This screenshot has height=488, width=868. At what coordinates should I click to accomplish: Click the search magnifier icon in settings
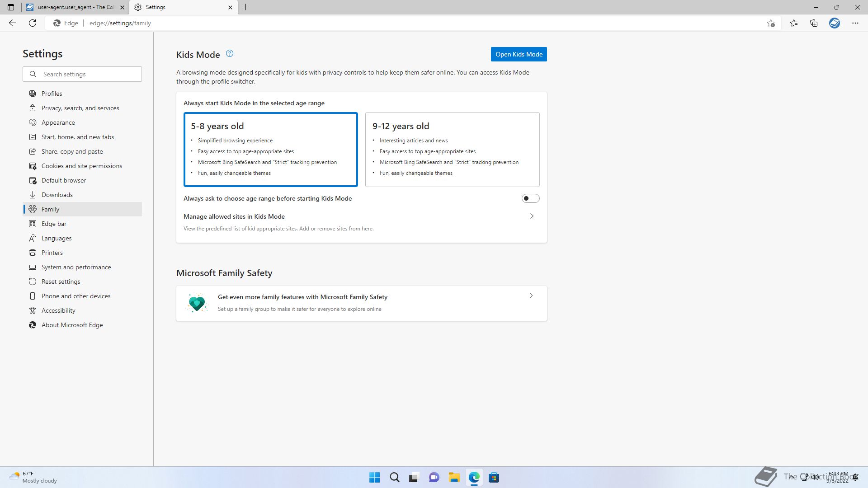click(33, 74)
